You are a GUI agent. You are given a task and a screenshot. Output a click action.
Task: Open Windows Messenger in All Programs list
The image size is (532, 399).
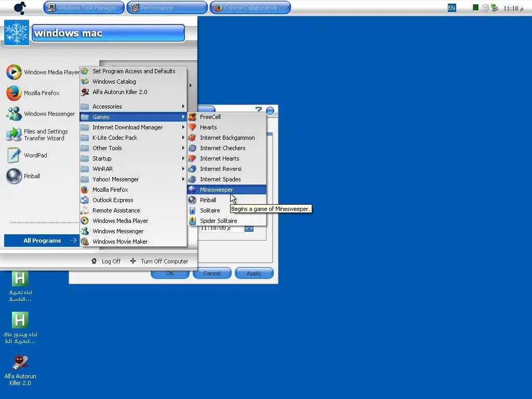coord(134,231)
